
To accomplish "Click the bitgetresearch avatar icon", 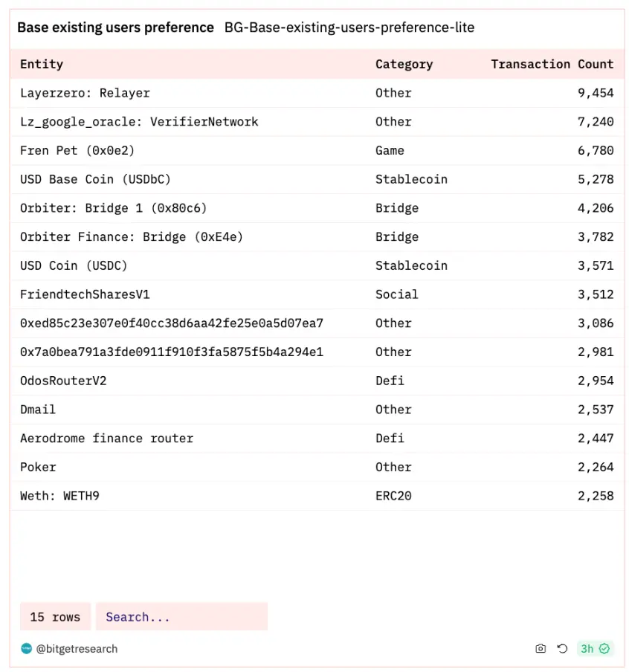I will [x=27, y=648].
